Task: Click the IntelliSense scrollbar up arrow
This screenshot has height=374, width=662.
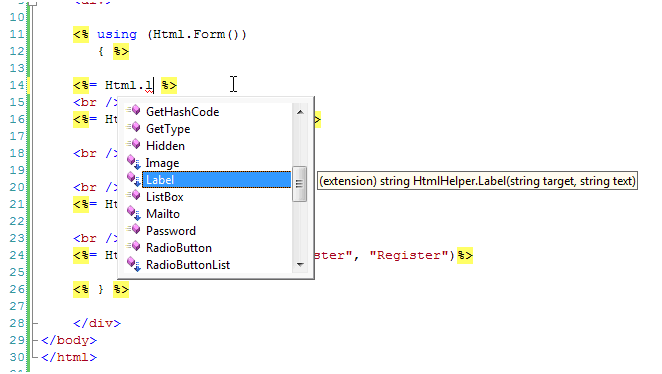Action: (x=300, y=112)
